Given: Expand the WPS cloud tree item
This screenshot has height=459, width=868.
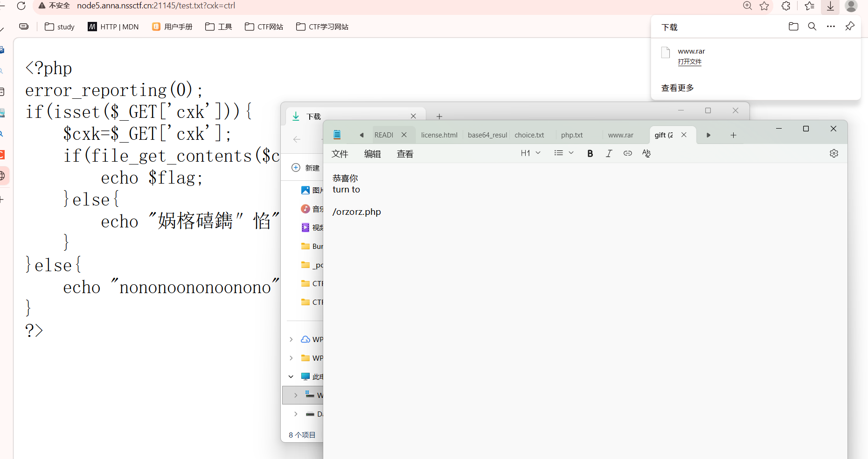Looking at the screenshot, I should (x=291, y=339).
